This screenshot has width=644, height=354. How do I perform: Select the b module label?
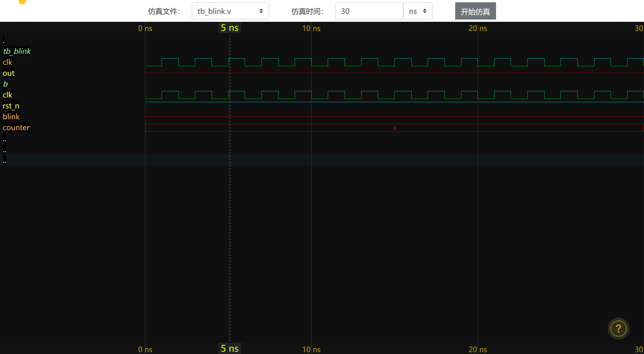[x=5, y=84]
